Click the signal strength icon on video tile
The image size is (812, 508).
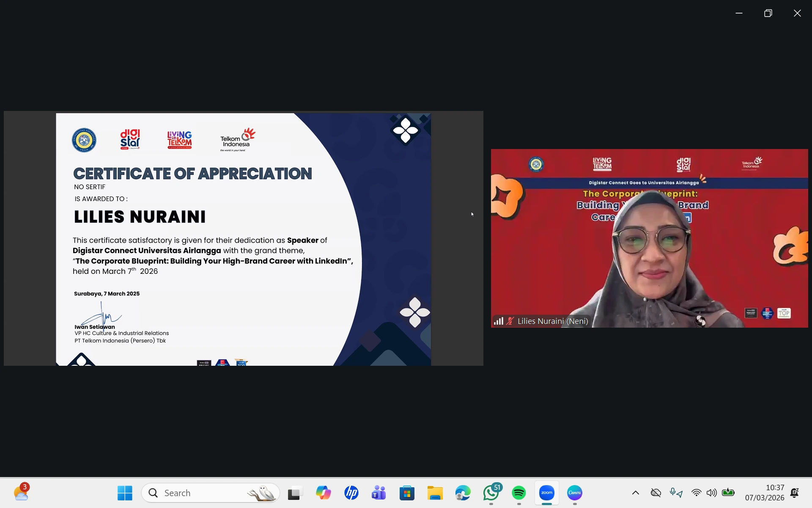click(499, 321)
